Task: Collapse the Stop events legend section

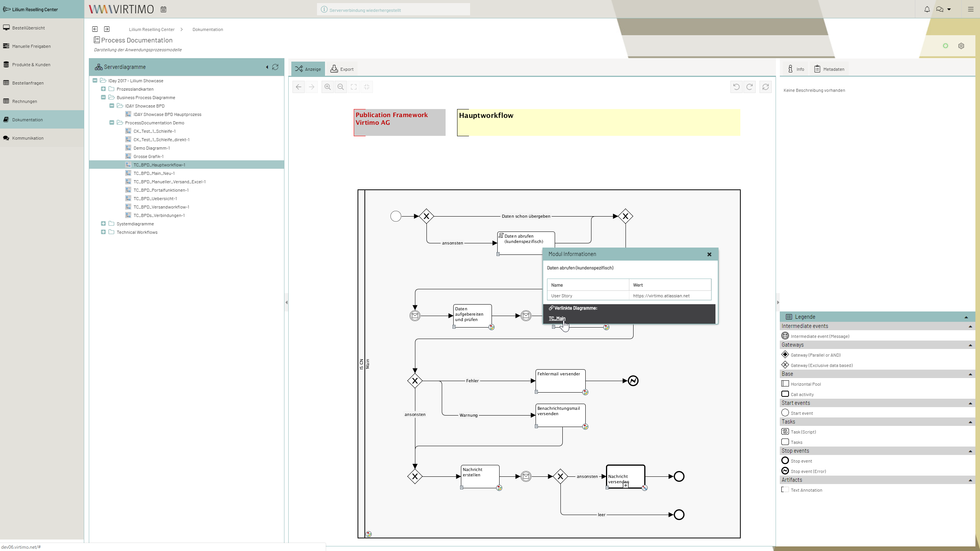Action: click(970, 451)
